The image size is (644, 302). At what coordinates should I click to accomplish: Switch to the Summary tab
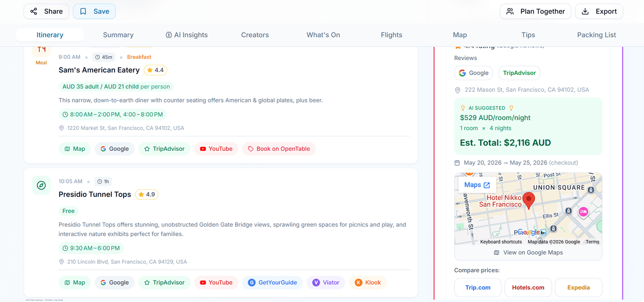pos(118,35)
